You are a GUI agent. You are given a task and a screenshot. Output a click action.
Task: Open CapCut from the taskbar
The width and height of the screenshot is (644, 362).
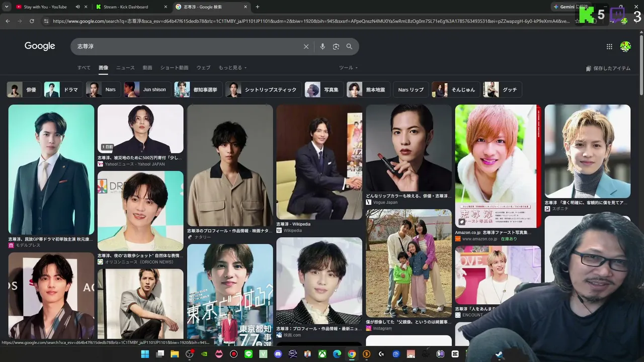(455, 354)
